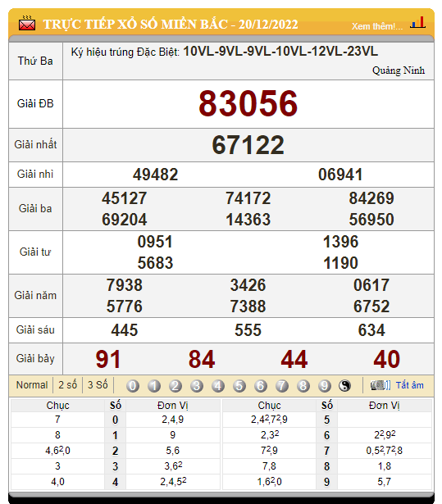Select digit ball number 4
The width and height of the screenshot is (442, 504).
218,386
